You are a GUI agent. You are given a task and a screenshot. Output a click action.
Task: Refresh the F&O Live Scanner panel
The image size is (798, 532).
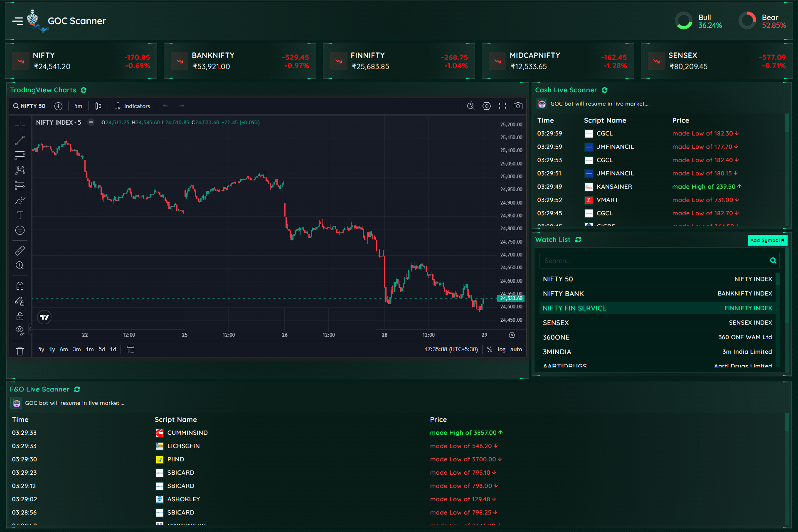tap(77, 389)
